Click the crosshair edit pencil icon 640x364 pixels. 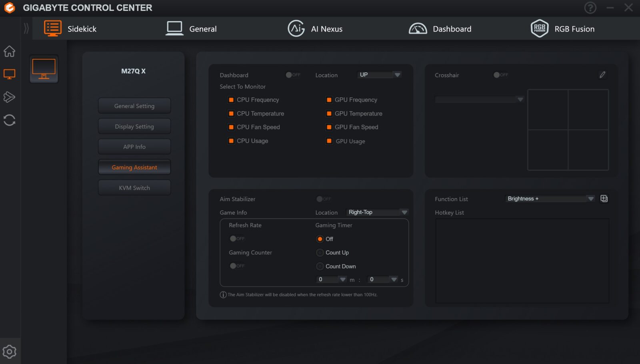[x=602, y=75]
